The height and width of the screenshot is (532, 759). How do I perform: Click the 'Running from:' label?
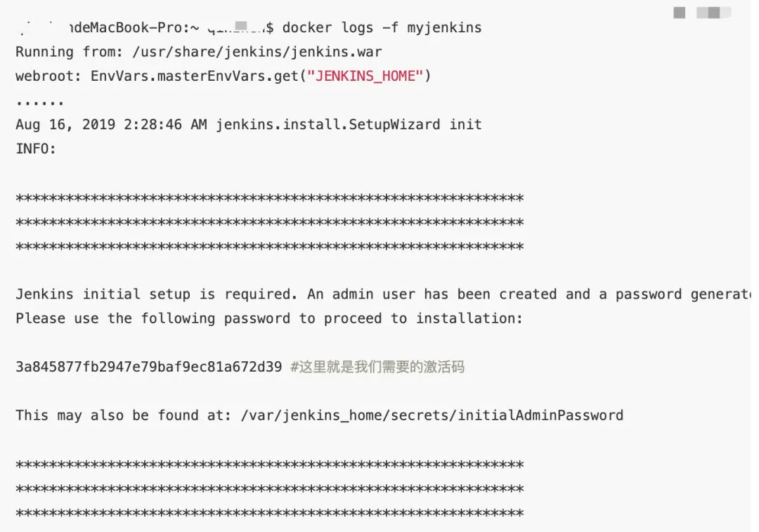tap(69, 52)
